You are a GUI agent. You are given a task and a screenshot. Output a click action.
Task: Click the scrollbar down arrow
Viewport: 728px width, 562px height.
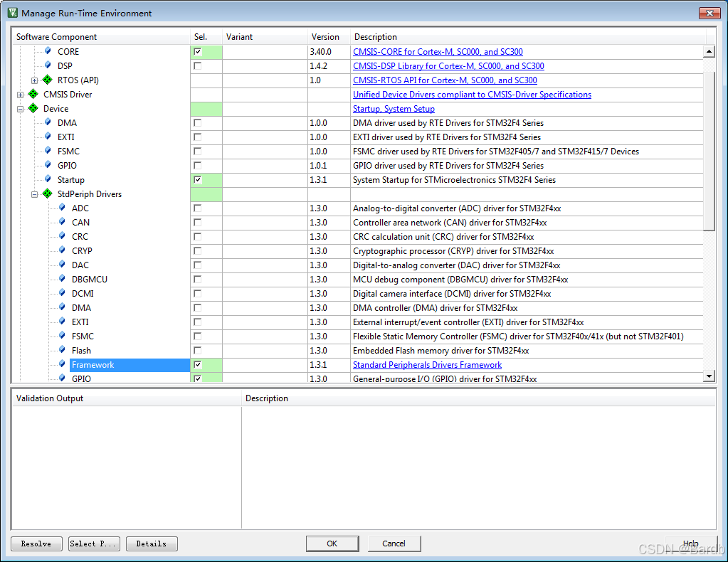point(709,376)
